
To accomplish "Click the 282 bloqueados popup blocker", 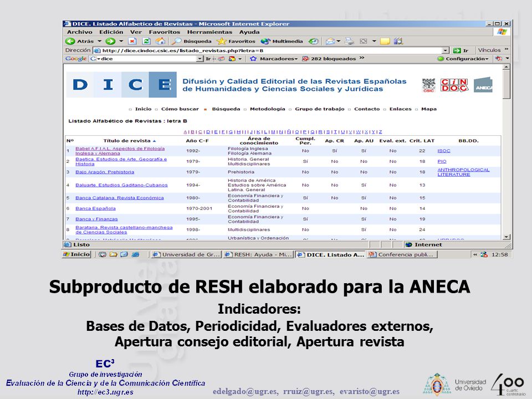I will coord(329,59).
